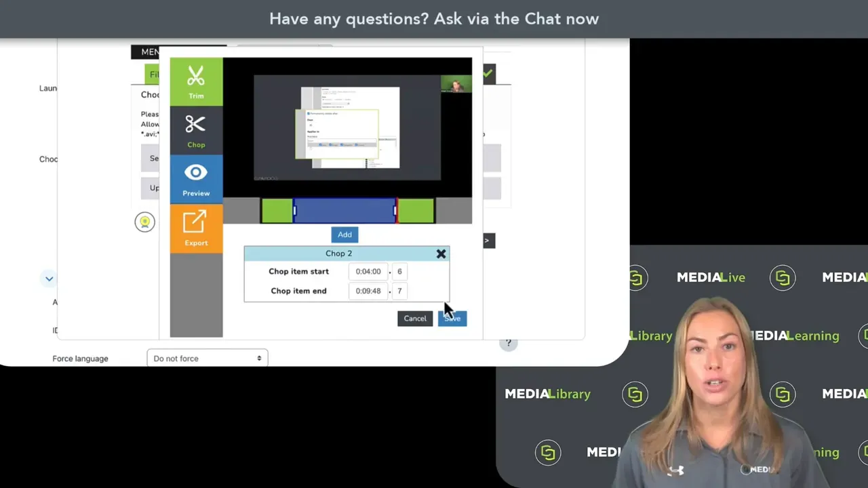This screenshot has width=868, height=488.
Task: Click the award badge icon behind the editor
Action: (144, 222)
